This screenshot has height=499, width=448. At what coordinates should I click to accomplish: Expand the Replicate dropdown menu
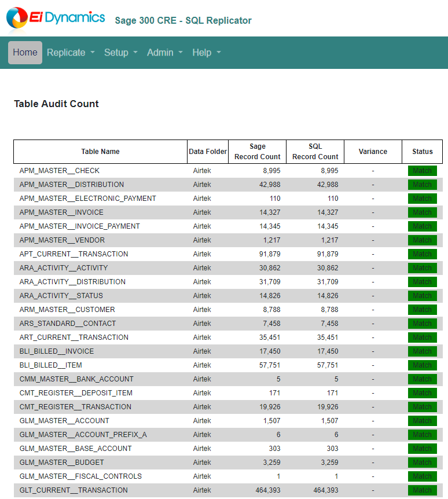click(x=71, y=53)
